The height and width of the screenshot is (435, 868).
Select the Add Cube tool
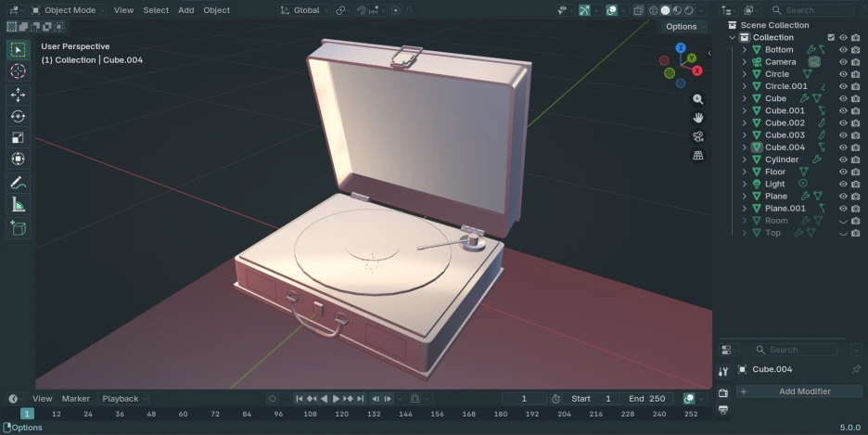coord(18,228)
